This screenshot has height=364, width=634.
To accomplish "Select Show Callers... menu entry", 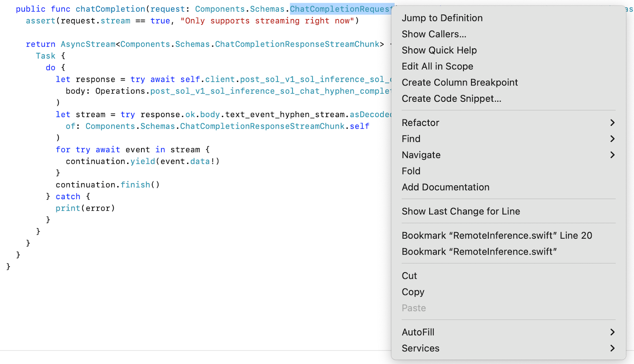I will pos(433,34).
